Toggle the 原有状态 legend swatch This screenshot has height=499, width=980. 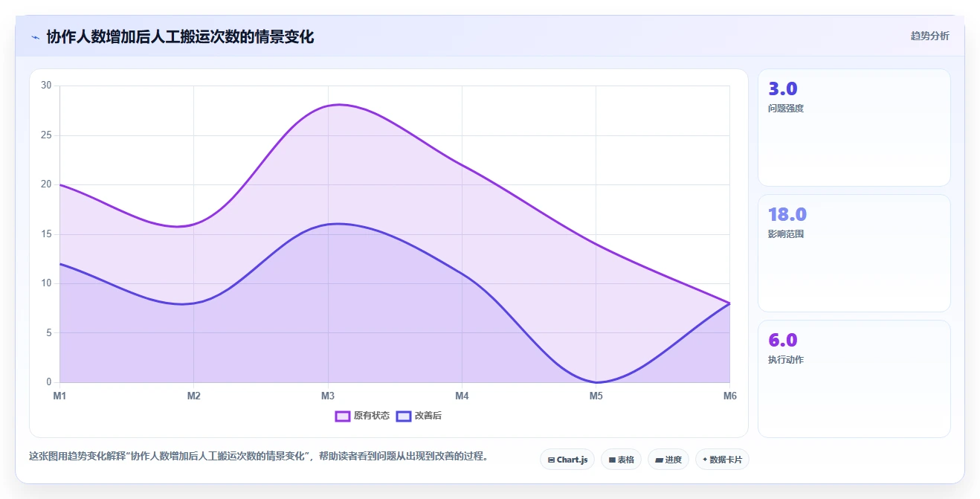[x=343, y=416]
